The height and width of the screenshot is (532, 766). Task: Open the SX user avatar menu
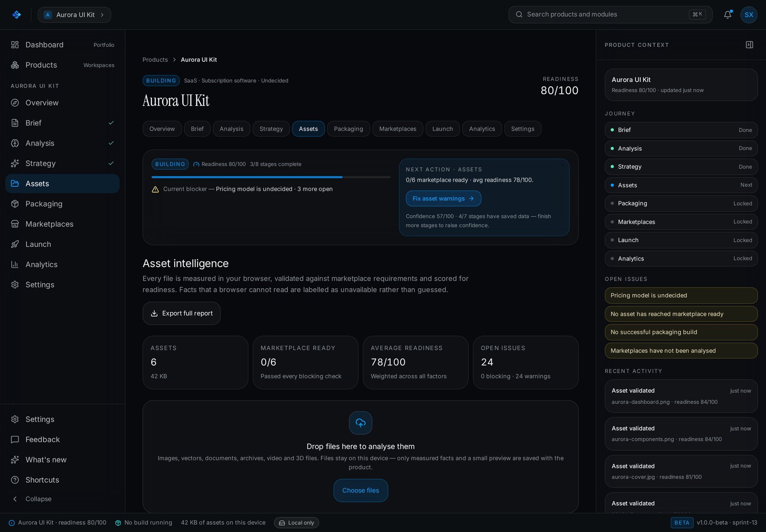749,15
